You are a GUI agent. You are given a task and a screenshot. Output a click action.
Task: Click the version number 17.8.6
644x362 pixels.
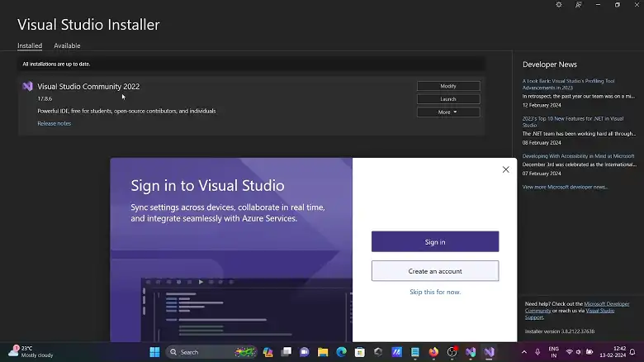click(45, 98)
